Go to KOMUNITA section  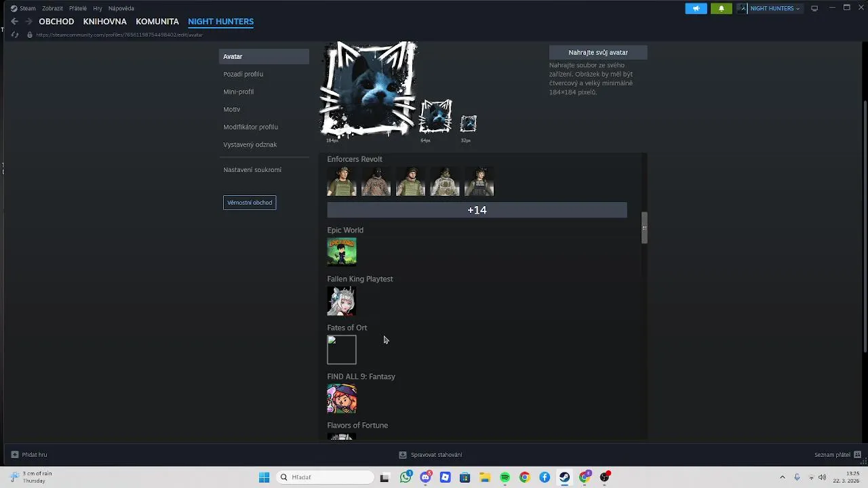click(x=157, y=22)
